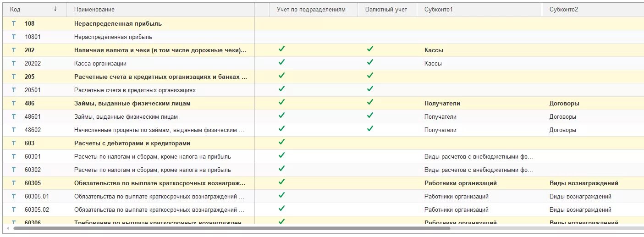Select the Касса организации row

[323, 63]
